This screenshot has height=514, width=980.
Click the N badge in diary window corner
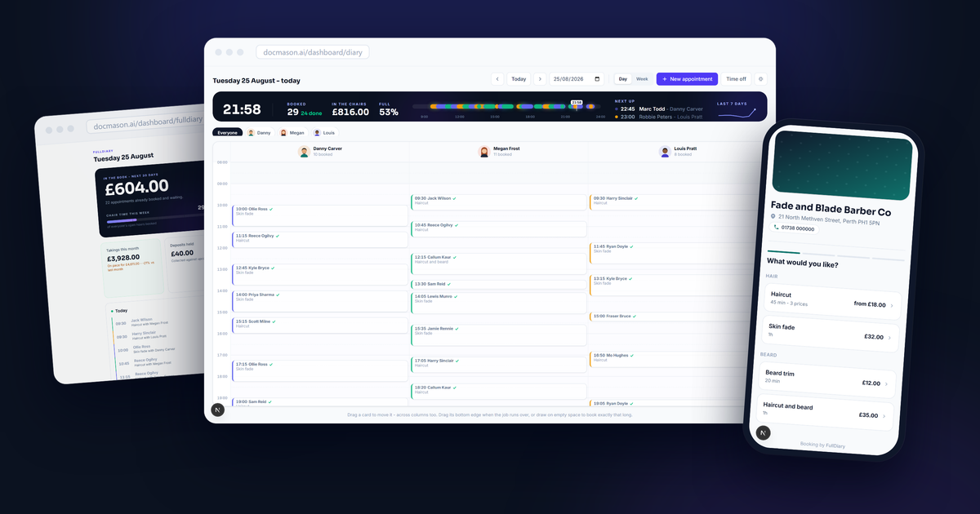pyautogui.click(x=217, y=410)
